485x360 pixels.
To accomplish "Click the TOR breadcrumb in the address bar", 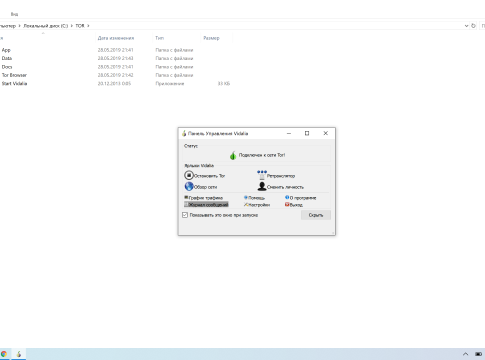I will [80, 26].
